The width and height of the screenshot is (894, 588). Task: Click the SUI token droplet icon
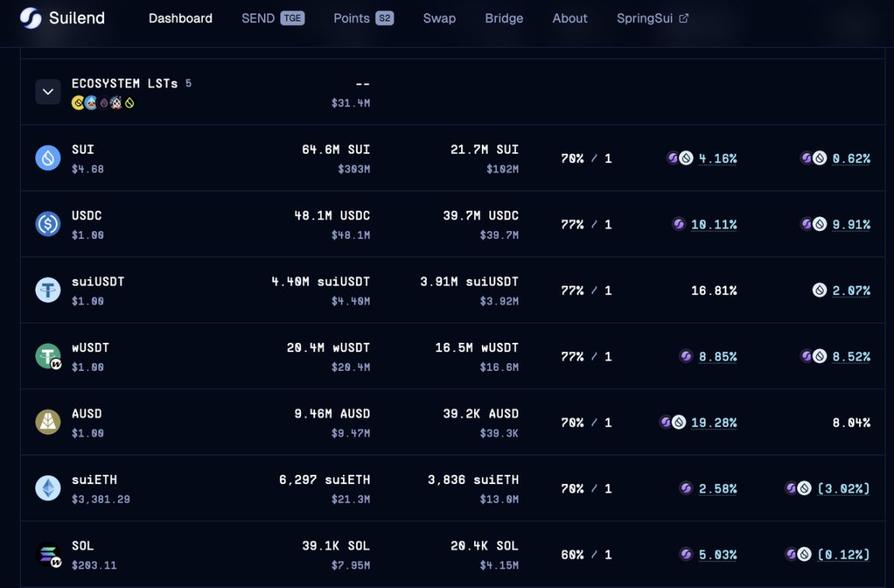click(48, 158)
